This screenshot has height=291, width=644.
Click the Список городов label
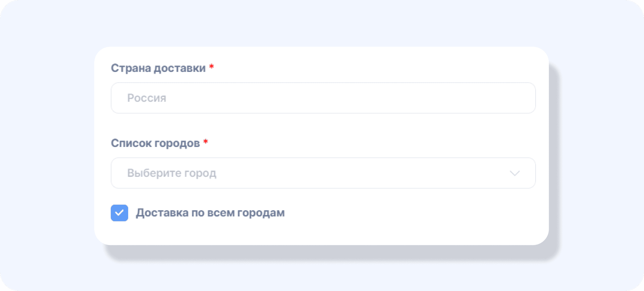pyautogui.click(x=155, y=143)
